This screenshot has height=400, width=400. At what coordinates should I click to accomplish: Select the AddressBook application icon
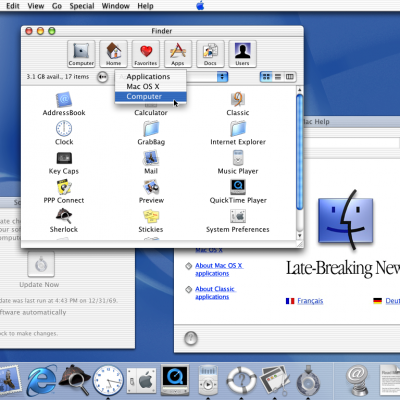pos(64,99)
